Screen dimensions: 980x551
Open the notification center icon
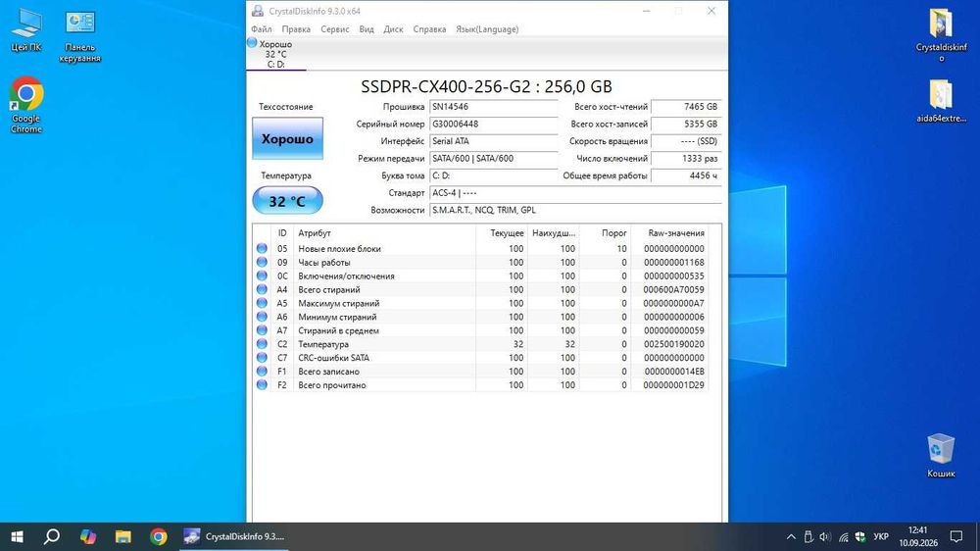click(956, 536)
